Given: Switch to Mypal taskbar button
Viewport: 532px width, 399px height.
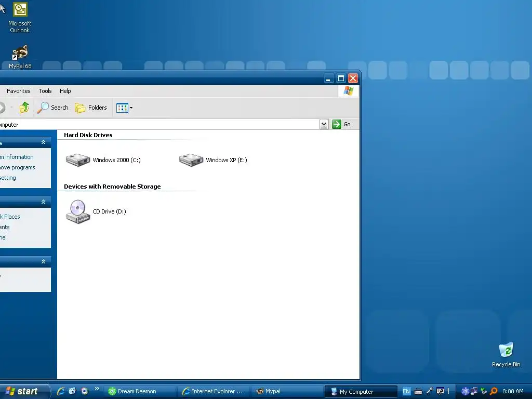Looking at the screenshot, I should coord(288,392).
